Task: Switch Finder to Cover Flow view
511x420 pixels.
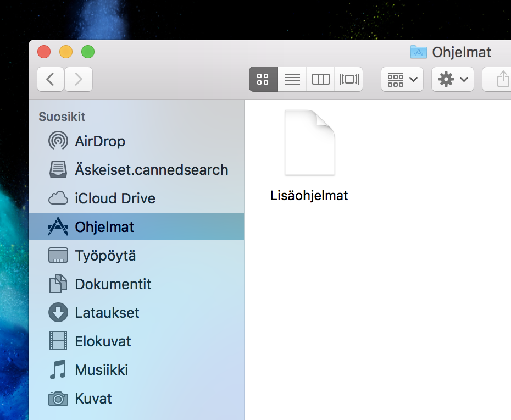Action: pyautogui.click(x=349, y=79)
